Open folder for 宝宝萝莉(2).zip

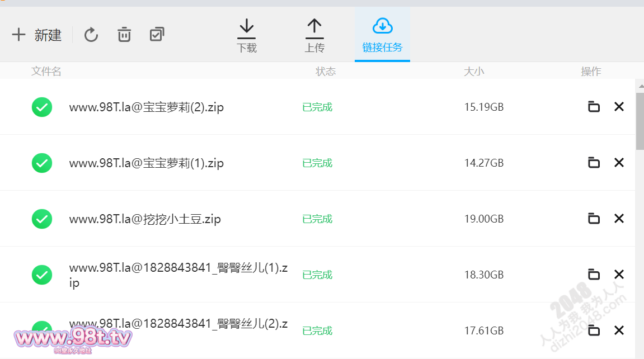(594, 107)
